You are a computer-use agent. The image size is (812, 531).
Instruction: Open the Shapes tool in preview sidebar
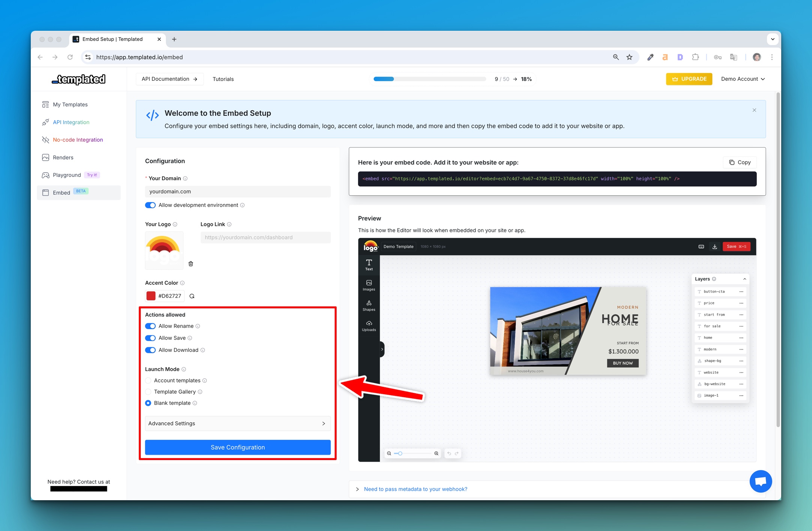[369, 305]
